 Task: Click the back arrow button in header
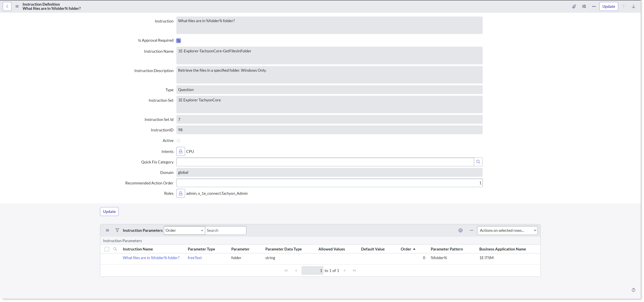coord(7,7)
